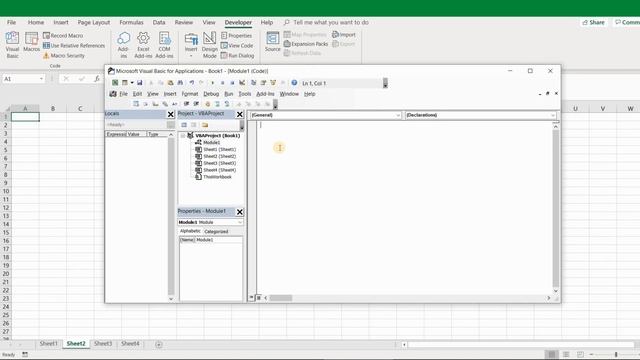Click the Tell me search box

point(327,22)
